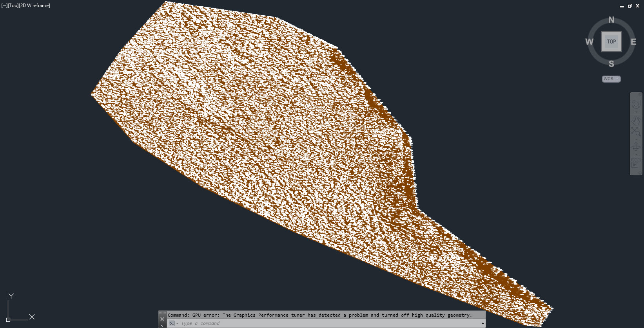Click the command prompt icon for recent commands
The height and width of the screenshot is (328, 644).
(x=172, y=323)
